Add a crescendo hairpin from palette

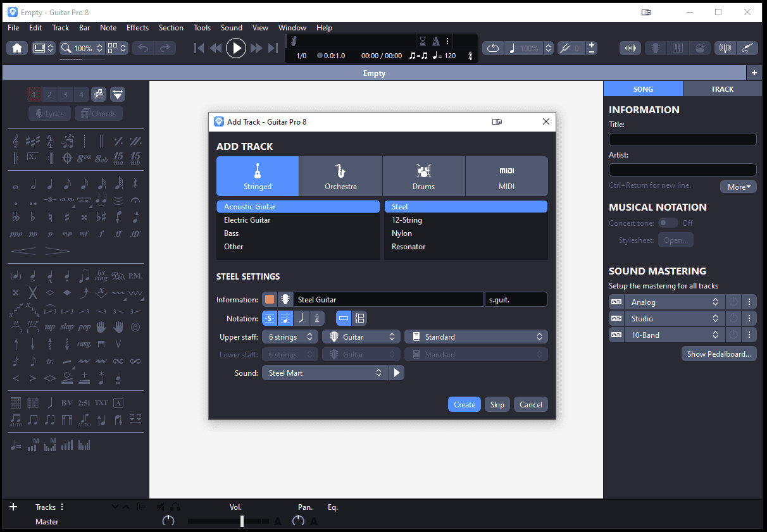point(23,251)
